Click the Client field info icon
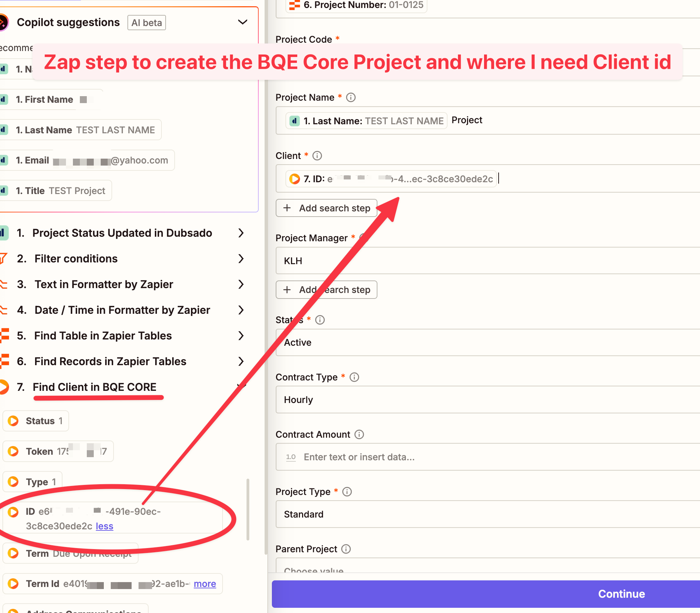Screen dimensions: 700x613 tap(317, 156)
